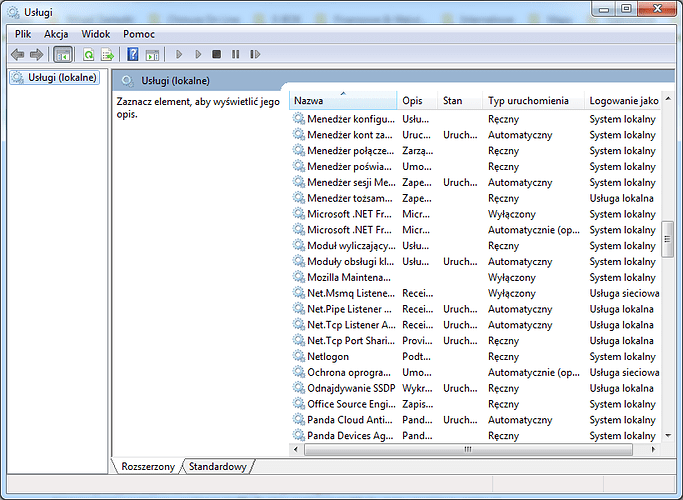Open the Widok menu
The width and height of the screenshot is (683, 500).
(96, 34)
